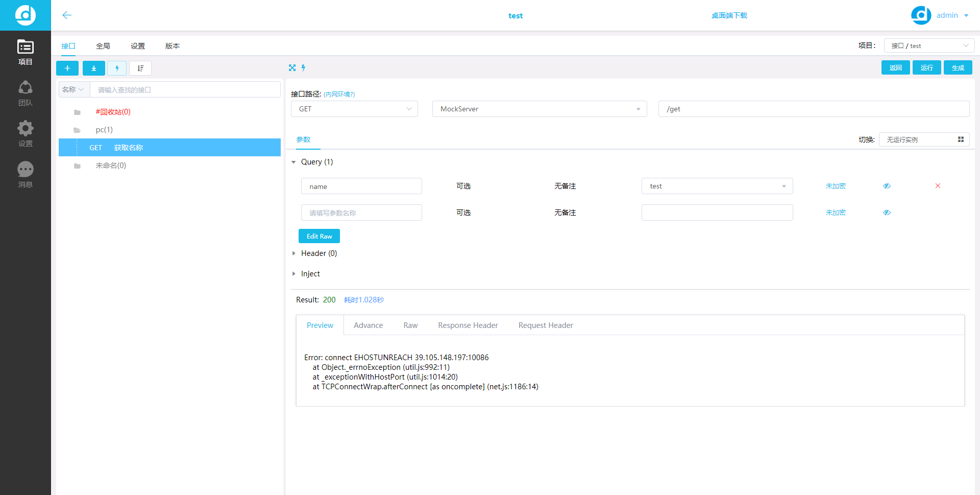
Task: Expand the Inject section
Action: tap(293, 274)
